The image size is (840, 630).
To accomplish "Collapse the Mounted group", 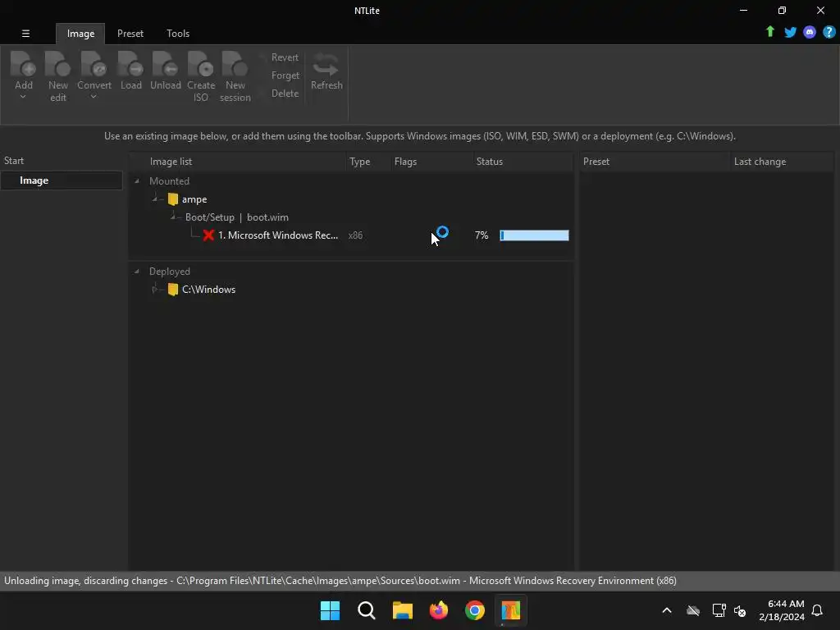I will click(137, 181).
